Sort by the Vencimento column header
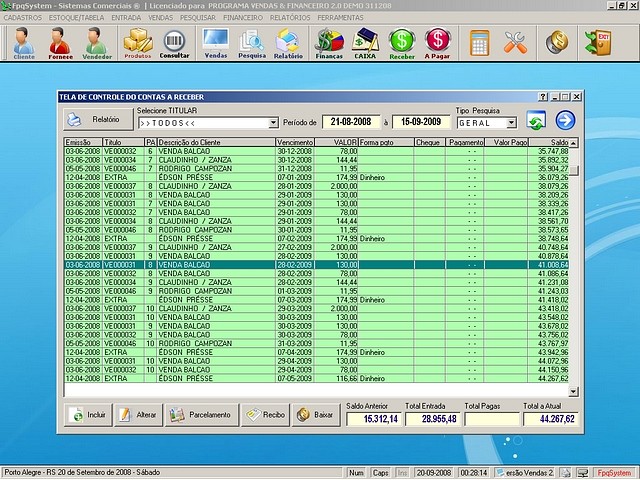640x480 pixels. (x=294, y=143)
